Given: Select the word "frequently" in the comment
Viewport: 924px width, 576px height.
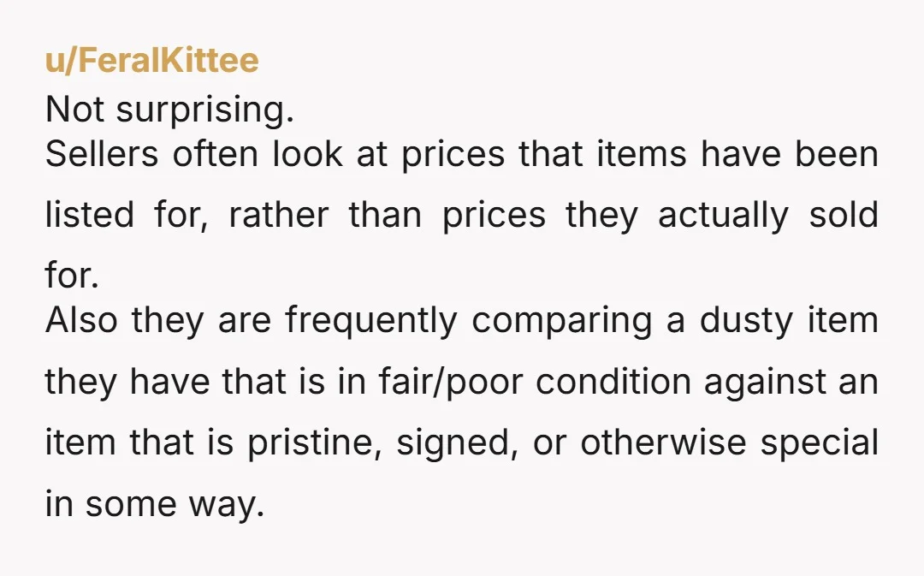Looking at the screenshot, I should (x=371, y=322).
